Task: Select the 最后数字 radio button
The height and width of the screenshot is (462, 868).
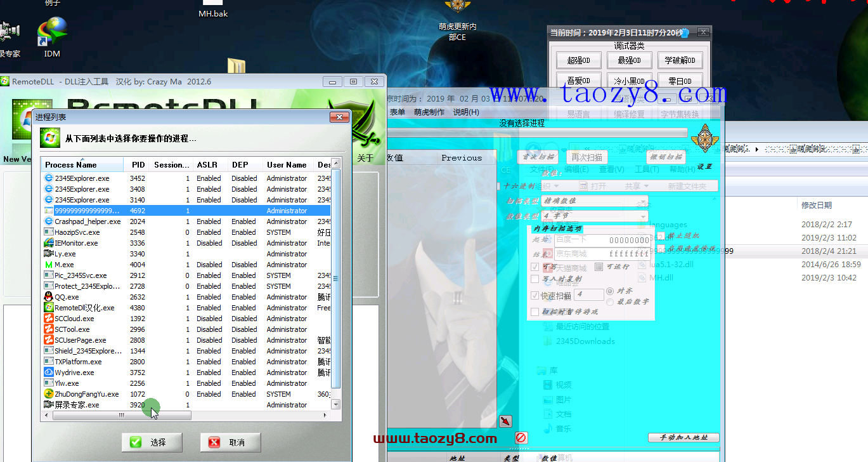Action: coord(610,302)
